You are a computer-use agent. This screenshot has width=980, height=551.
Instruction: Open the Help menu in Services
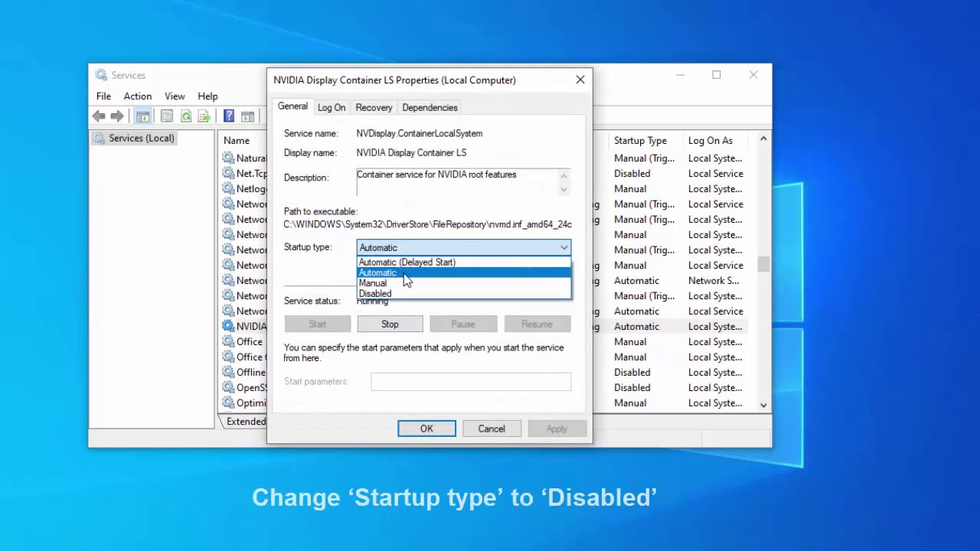[x=207, y=96]
